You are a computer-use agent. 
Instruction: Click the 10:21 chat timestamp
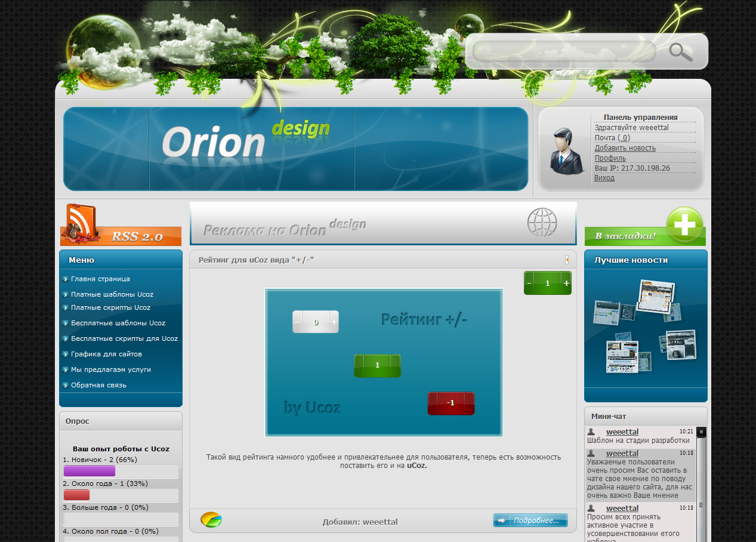686,431
